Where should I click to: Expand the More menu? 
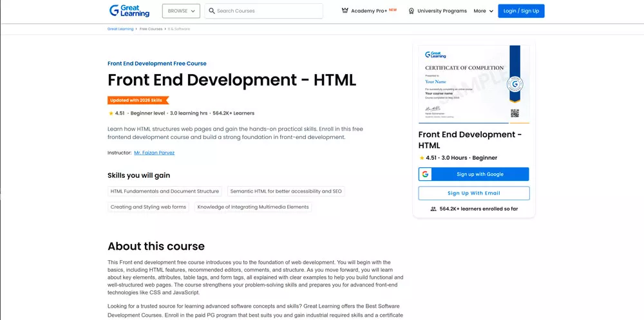[x=484, y=11]
